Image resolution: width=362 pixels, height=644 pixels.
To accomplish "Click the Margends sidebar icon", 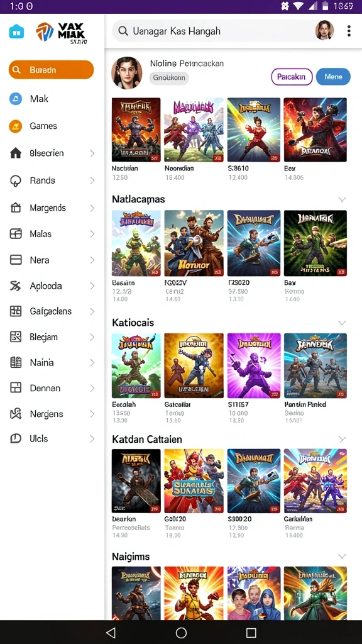I will click(x=16, y=208).
